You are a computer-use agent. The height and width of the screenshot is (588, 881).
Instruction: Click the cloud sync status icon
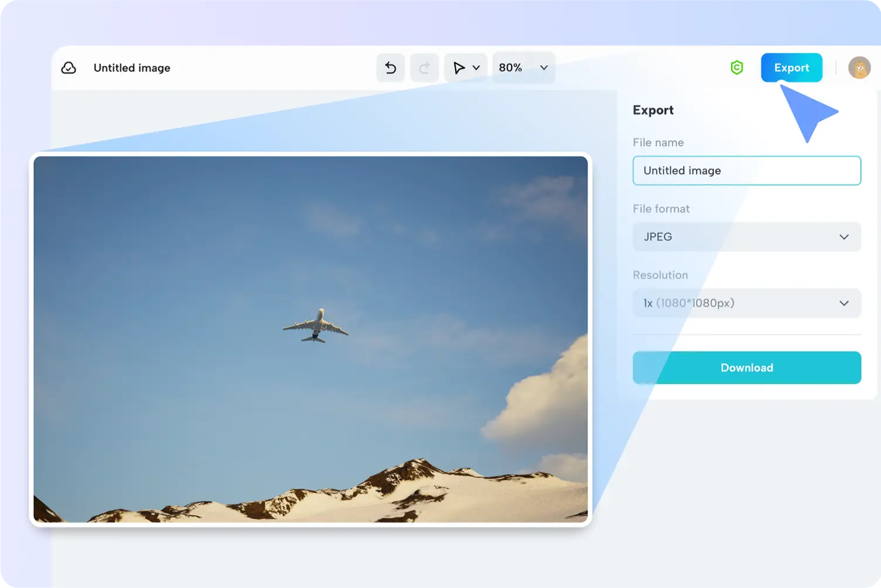click(x=69, y=67)
